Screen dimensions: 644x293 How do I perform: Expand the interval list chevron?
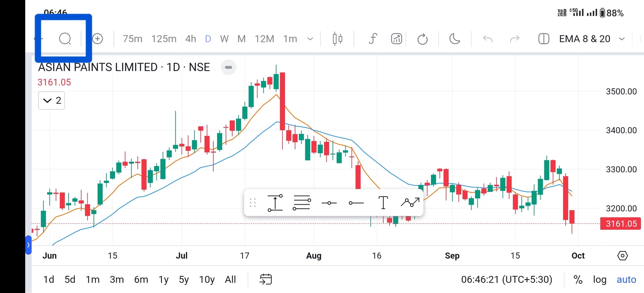(x=310, y=39)
